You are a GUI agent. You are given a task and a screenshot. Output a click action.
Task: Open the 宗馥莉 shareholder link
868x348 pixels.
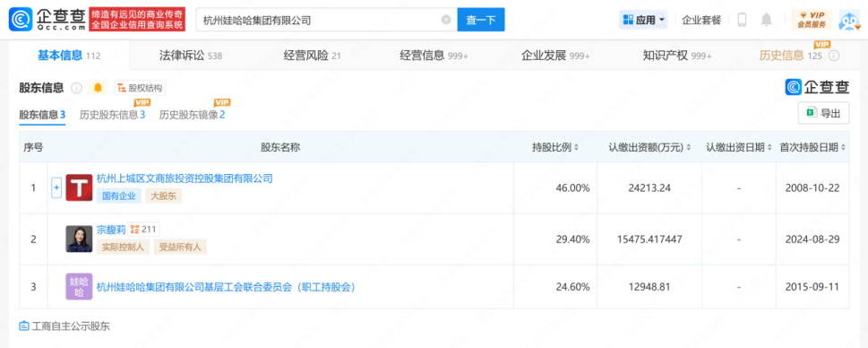tap(111, 230)
